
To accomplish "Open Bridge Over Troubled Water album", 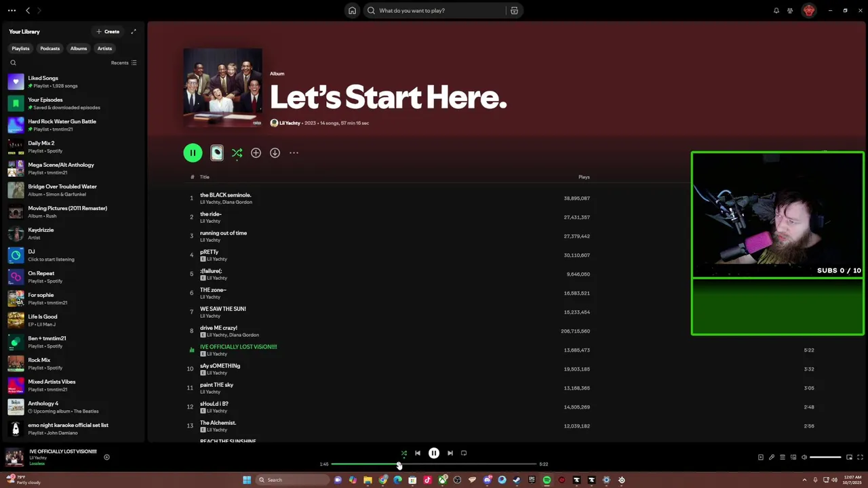I will coord(72,190).
